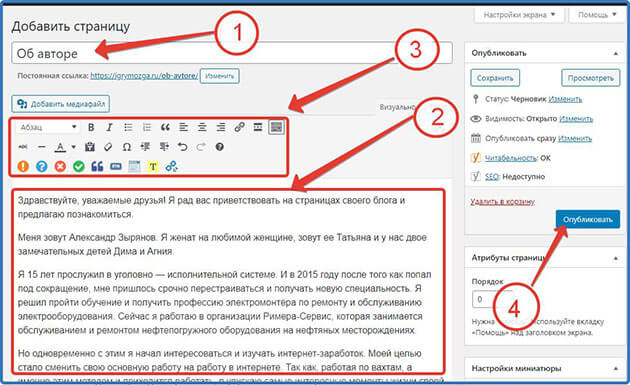Click the yellow T highlight icon
The width and height of the screenshot is (630, 385).
(x=153, y=166)
